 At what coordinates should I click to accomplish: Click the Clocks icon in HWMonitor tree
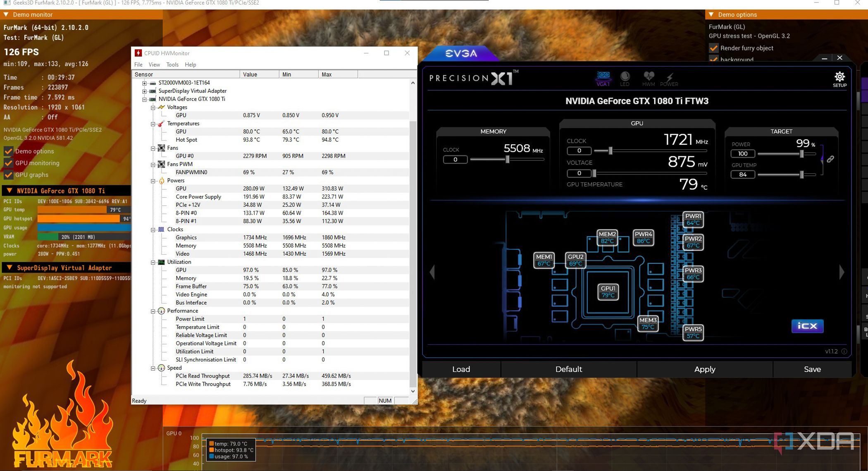[161, 230]
